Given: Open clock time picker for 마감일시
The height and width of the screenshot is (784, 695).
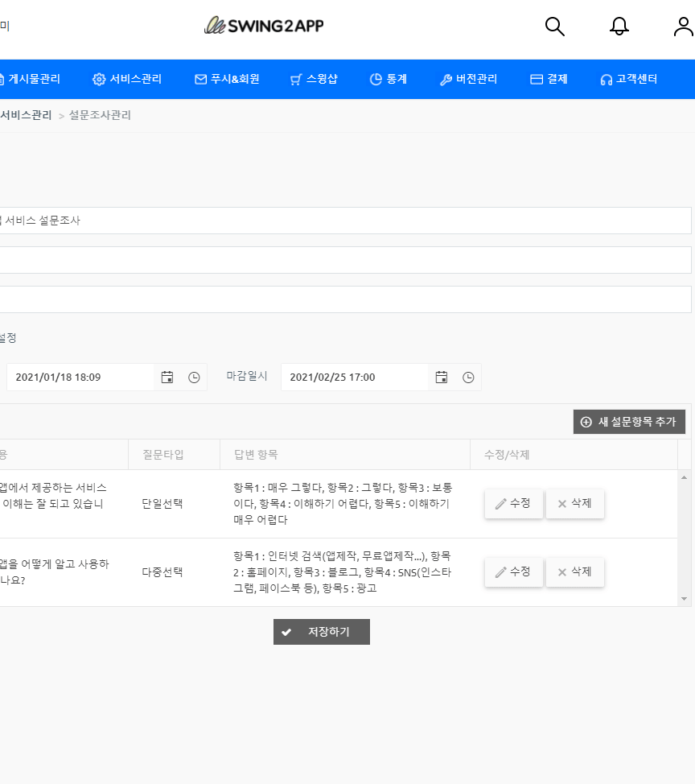Looking at the screenshot, I should coord(468,378).
